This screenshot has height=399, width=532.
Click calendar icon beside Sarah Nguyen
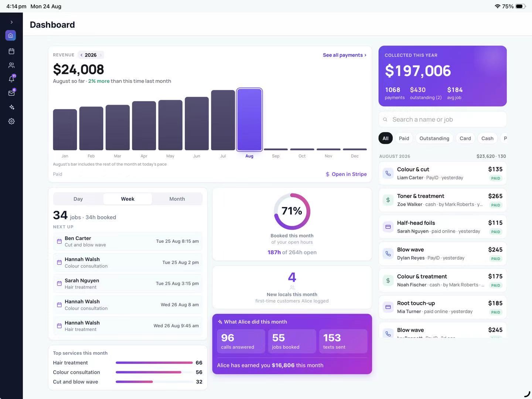point(59,284)
